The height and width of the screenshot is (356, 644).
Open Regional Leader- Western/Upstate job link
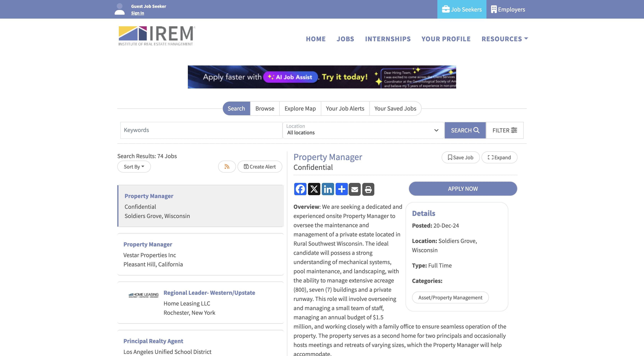pos(209,293)
